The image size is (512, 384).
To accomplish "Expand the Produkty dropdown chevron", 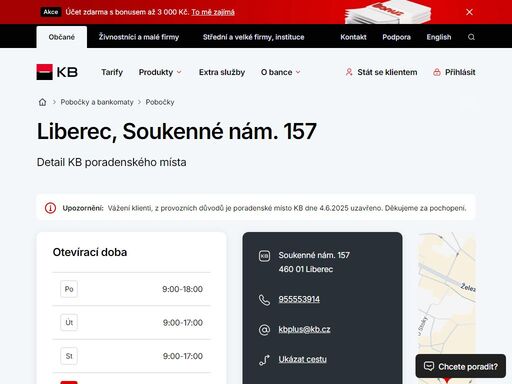I will click(179, 72).
